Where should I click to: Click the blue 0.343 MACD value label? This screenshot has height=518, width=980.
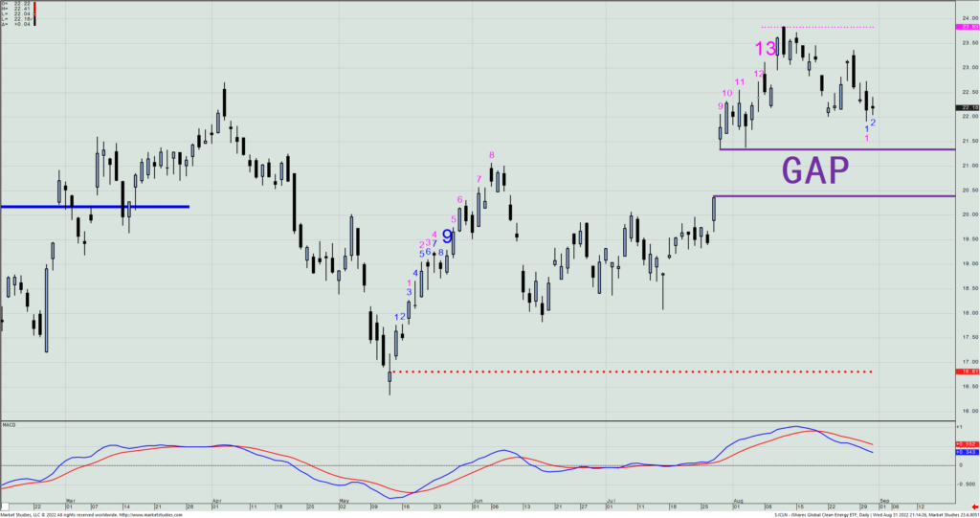(968, 452)
